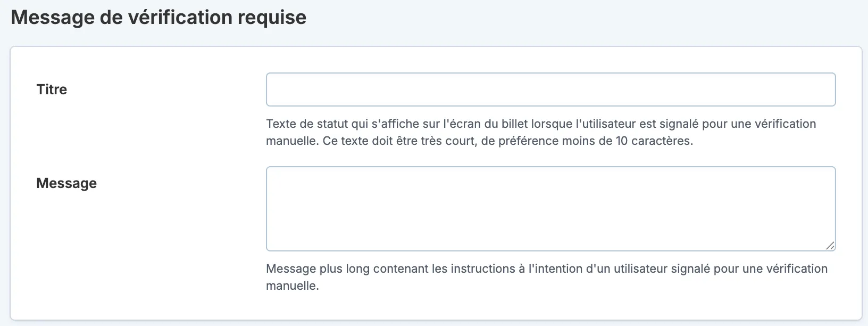Focus the Titre text input field
Viewport: 868px width, 326px height.
[550, 89]
